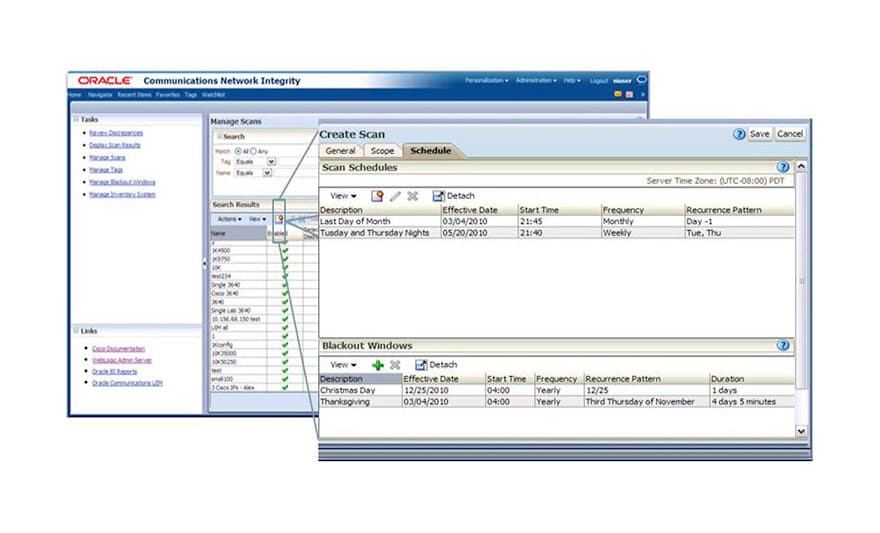Click the edit pencil icon in Scan Schedules
Screen dimensions: 880x533
tap(395, 196)
